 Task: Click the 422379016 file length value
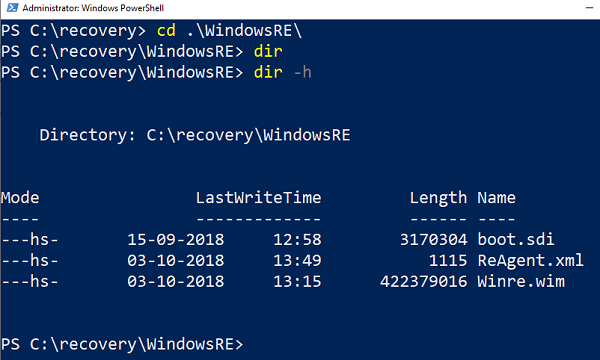tap(424, 282)
